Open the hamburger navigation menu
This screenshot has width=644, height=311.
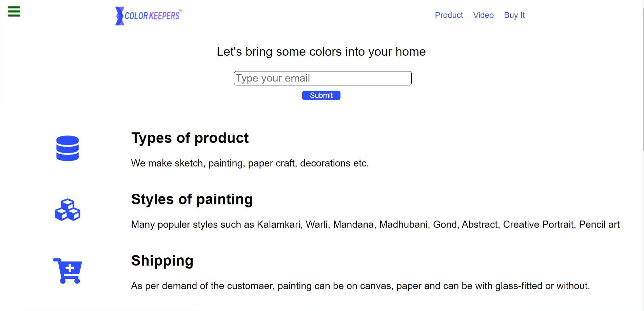pyautogui.click(x=14, y=11)
